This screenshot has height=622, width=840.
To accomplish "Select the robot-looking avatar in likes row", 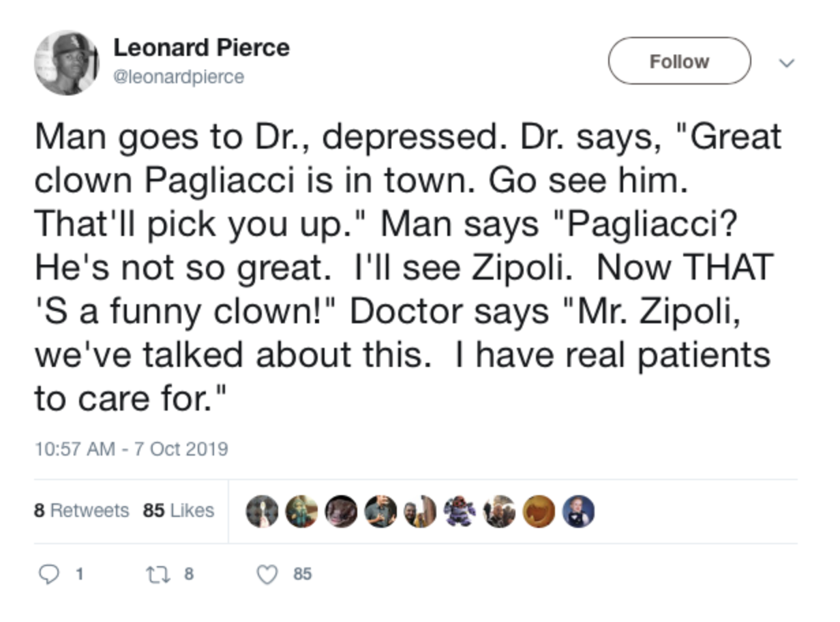I will [457, 511].
